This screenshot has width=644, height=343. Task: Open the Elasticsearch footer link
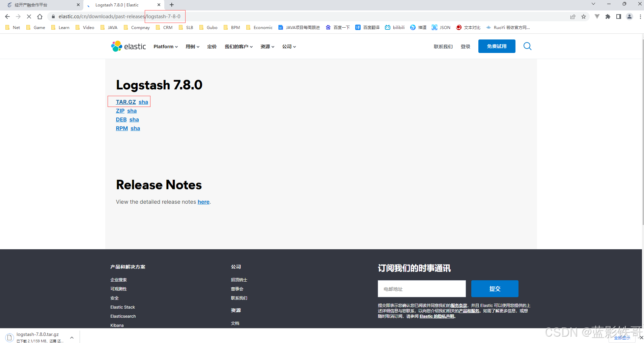pyautogui.click(x=123, y=316)
